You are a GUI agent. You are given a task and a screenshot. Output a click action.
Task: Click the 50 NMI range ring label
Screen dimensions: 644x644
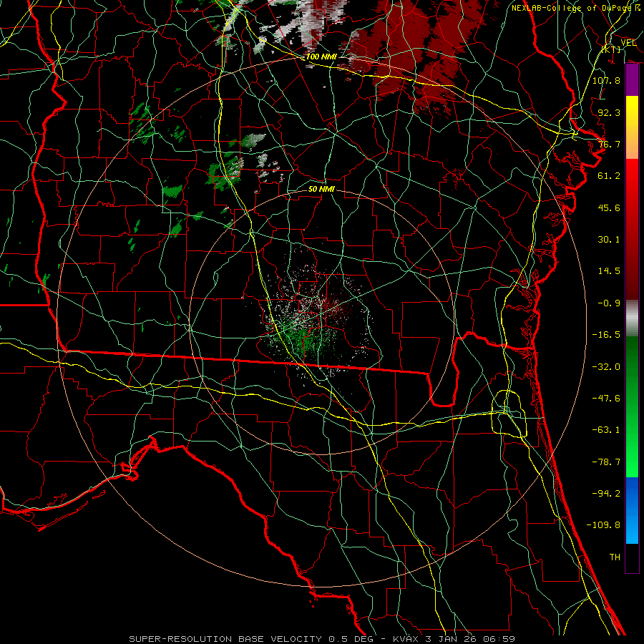point(321,189)
